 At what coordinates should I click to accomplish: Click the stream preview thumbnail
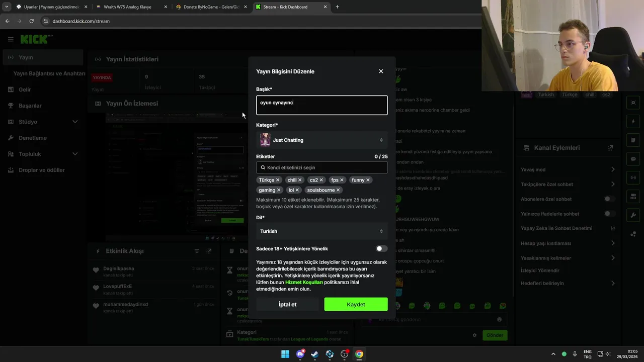click(x=176, y=176)
